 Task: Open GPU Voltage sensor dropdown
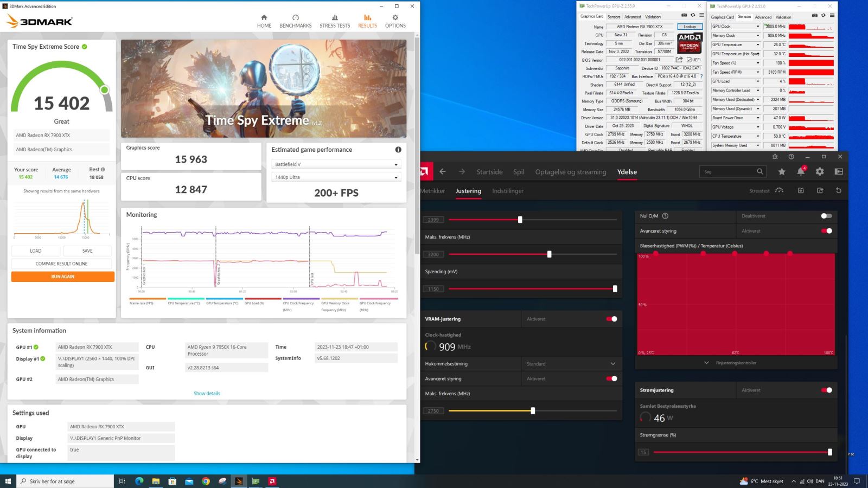(x=758, y=127)
